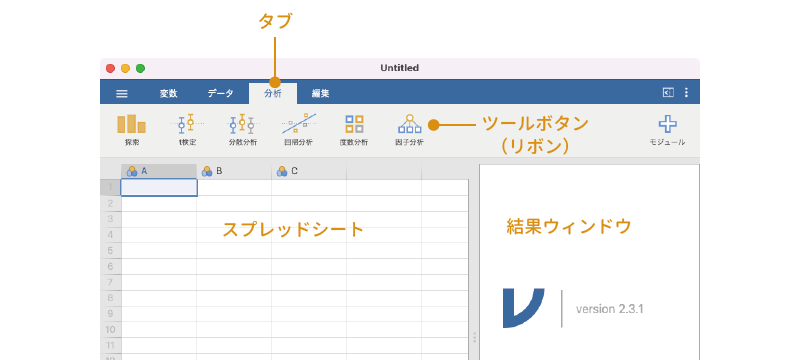
Task: Toggle the results panel visibility icon
Action: (668, 92)
